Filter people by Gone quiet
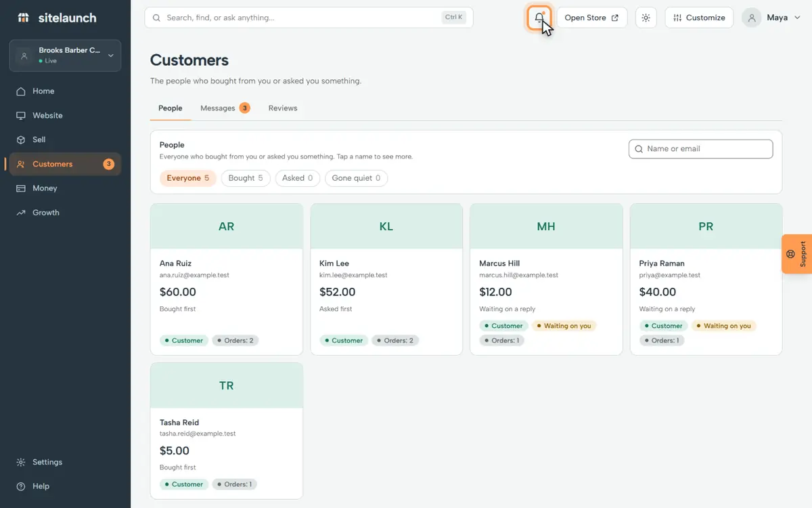 [x=356, y=178]
